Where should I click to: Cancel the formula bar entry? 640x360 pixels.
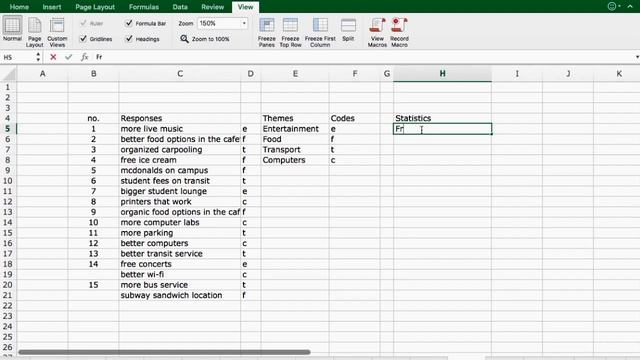click(53, 57)
